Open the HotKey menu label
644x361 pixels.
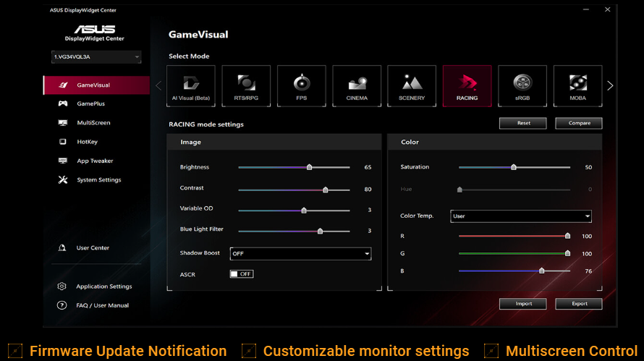[87, 142]
